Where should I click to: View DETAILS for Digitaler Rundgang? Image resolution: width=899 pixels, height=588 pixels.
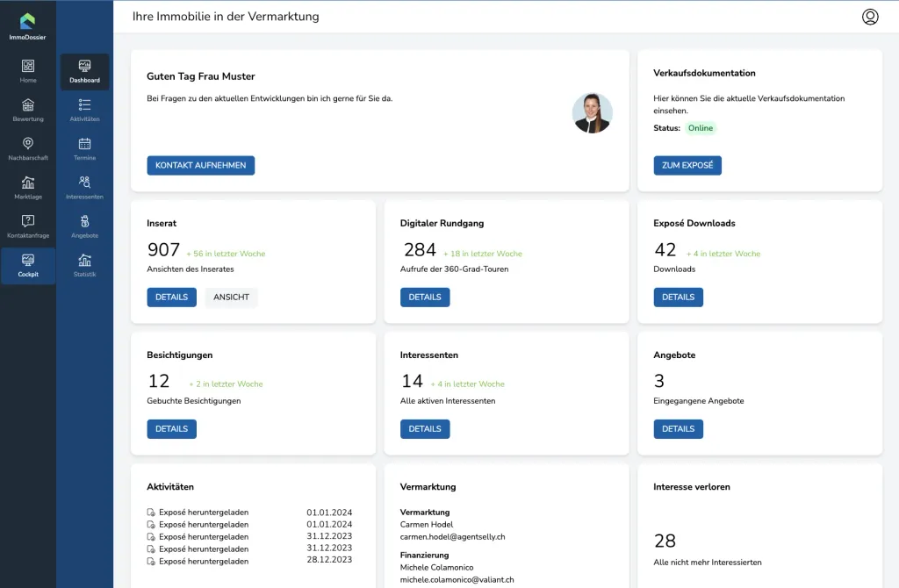pos(425,297)
